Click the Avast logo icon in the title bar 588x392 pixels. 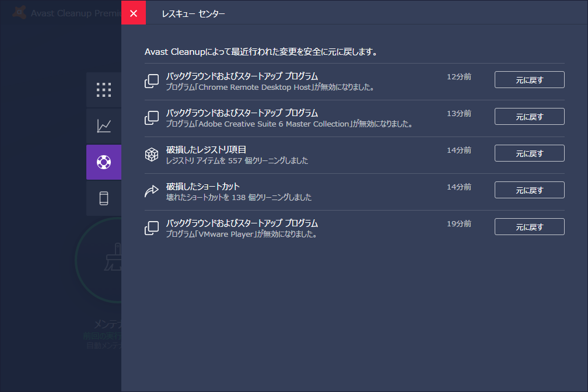pyautogui.click(x=19, y=13)
